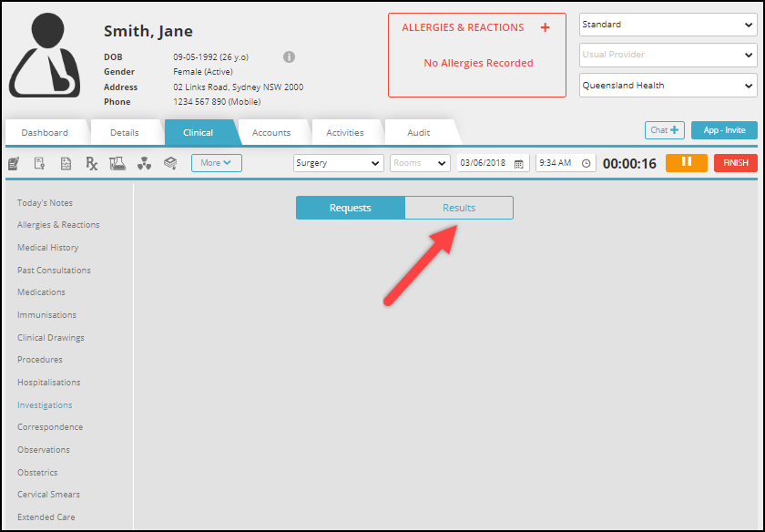This screenshot has width=765, height=532.
Task: Open Clinical Drawings in sidebar
Action: pyautogui.click(x=51, y=337)
